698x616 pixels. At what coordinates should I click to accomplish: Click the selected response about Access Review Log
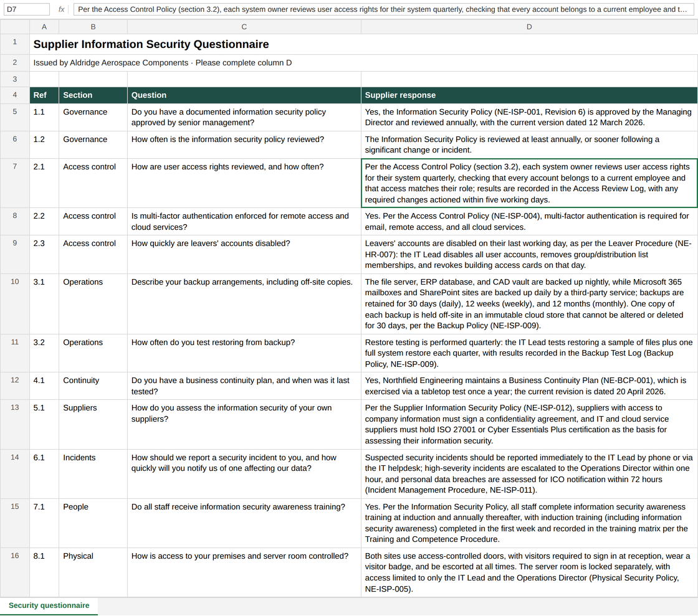pyautogui.click(x=529, y=182)
